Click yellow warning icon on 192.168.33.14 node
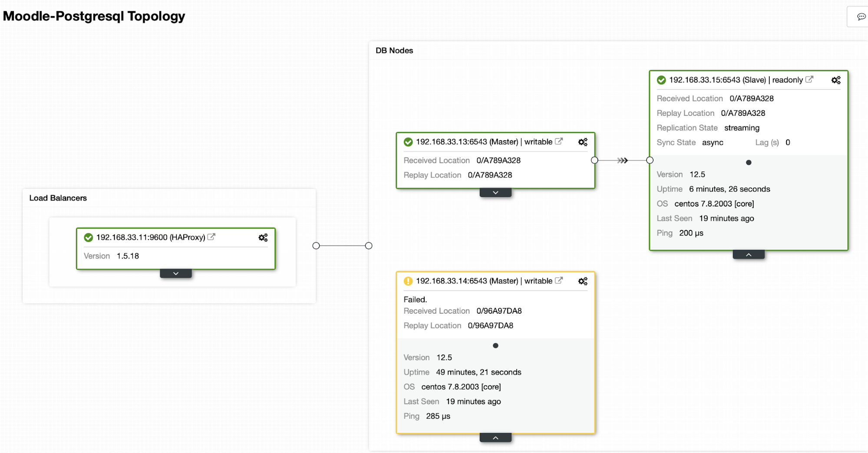 [408, 281]
